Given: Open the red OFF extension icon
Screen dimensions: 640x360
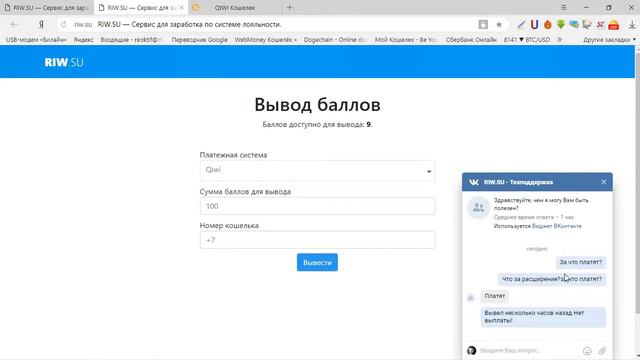Looking at the screenshot, I should click(614, 25).
